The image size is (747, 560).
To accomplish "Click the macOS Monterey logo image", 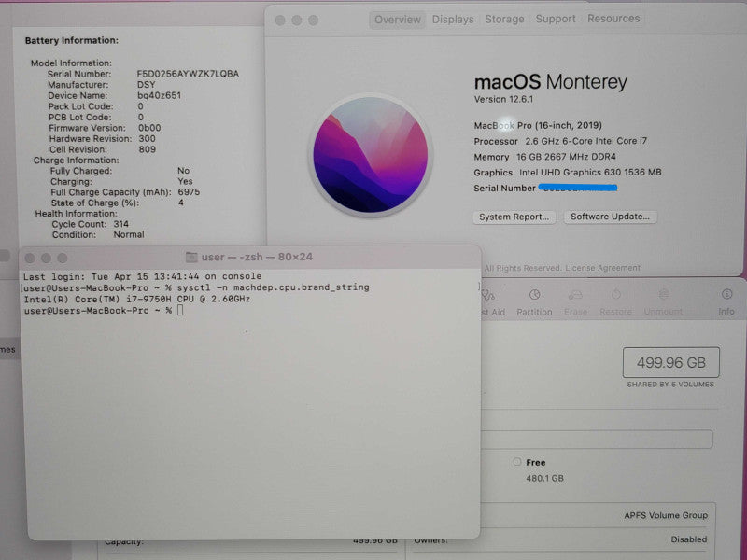I will 370,155.
